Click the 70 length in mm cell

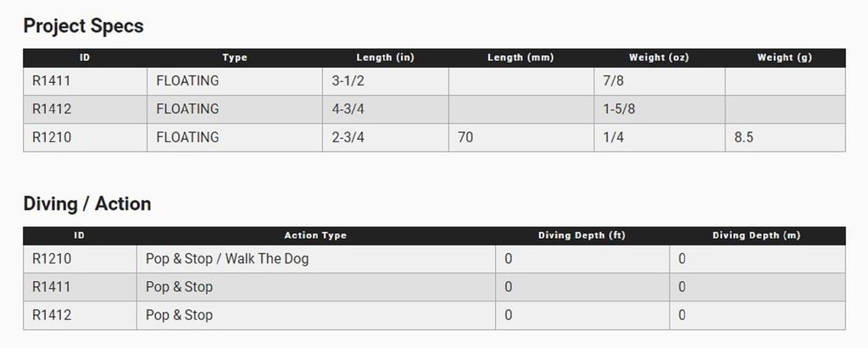tap(465, 137)
